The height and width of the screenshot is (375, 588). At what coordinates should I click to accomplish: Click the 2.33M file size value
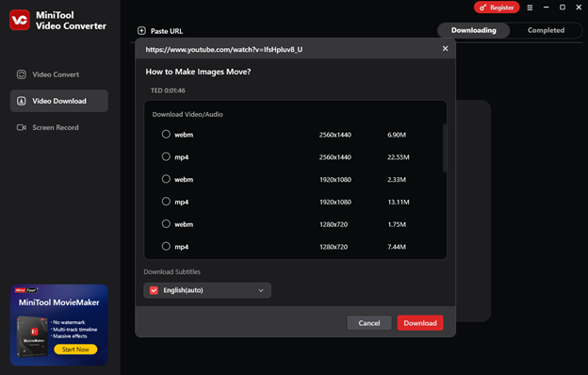pyautogui.click(x=397, y=180)
